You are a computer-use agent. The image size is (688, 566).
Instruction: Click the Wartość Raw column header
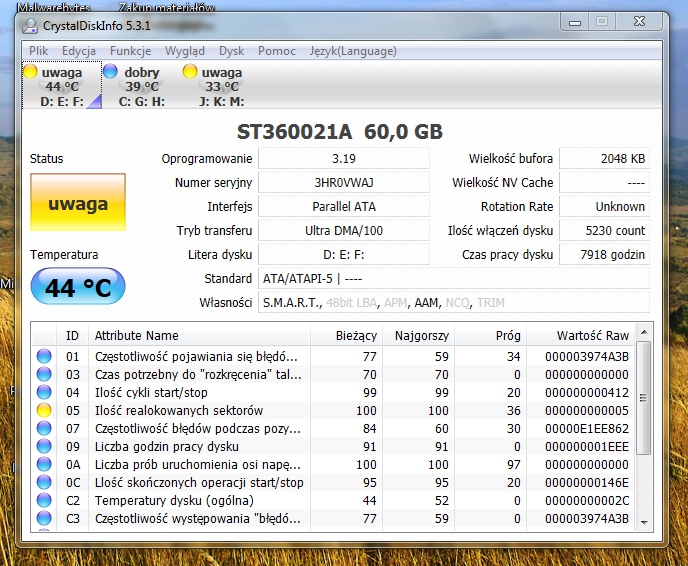pos(581,336)
